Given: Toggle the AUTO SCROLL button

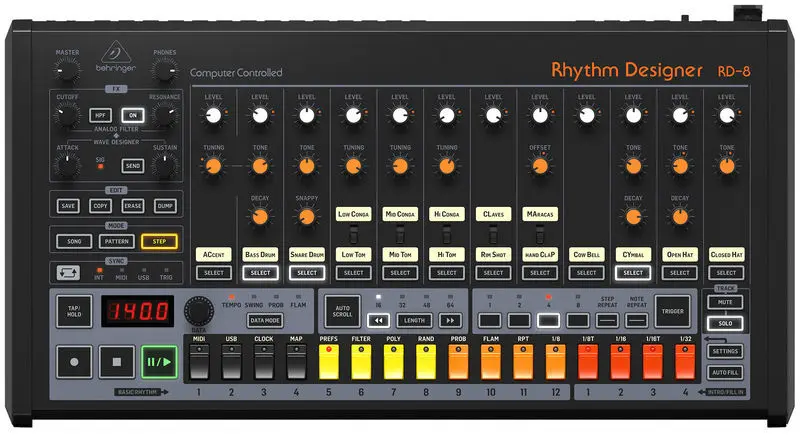Looking at the screenshot, I should pos(342,311).
